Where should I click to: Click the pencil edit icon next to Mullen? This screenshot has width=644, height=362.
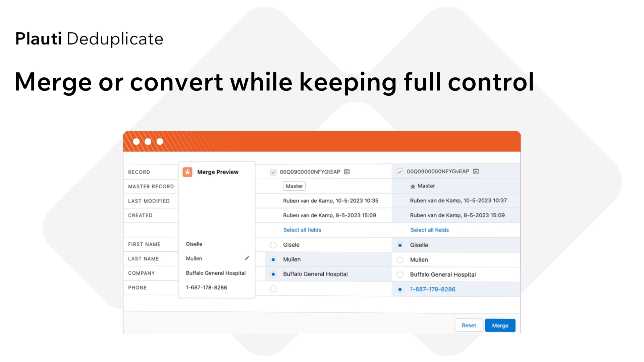tap(247, 258)
